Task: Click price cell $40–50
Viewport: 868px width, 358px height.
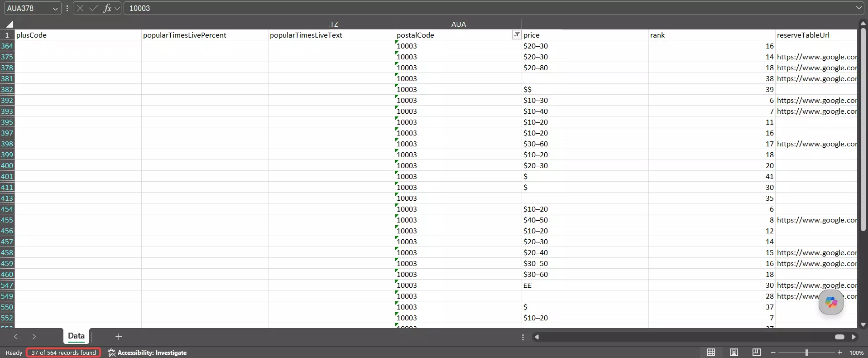Action: [x=585, y=220]
